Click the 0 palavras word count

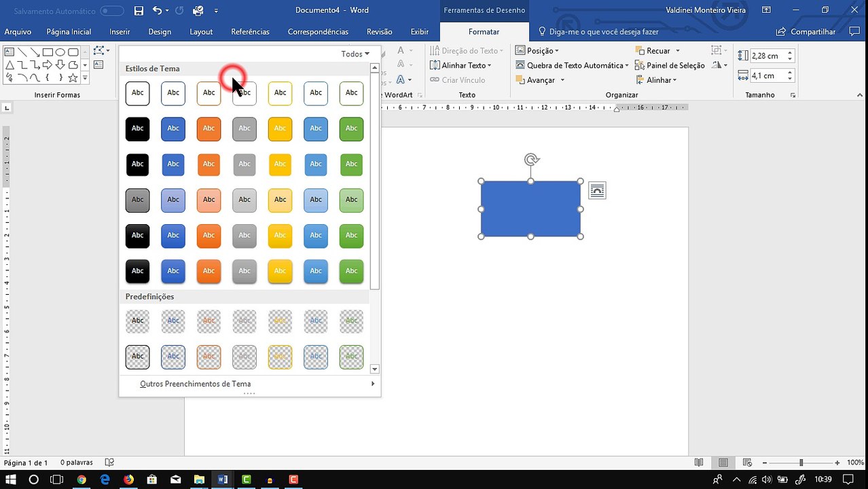click(x=77, y=463)
